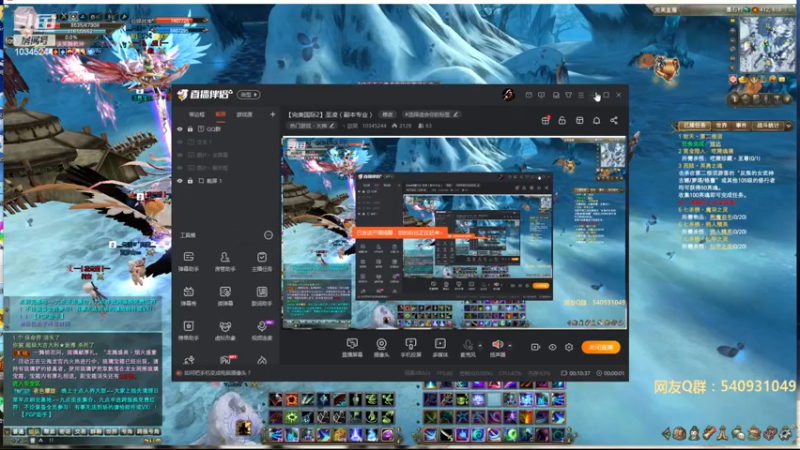The image size is (800, 450).
Task: Open stream settings gear icon
Action: 569,347
